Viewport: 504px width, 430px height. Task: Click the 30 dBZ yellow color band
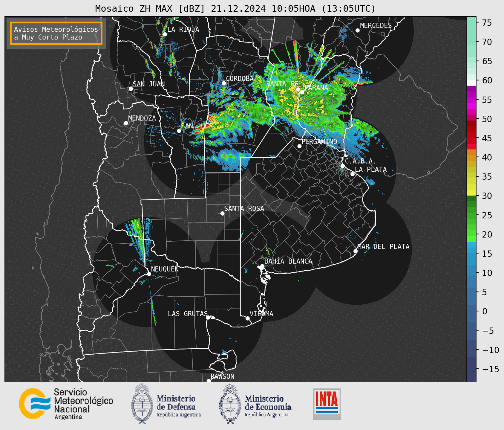pos(471,193)
